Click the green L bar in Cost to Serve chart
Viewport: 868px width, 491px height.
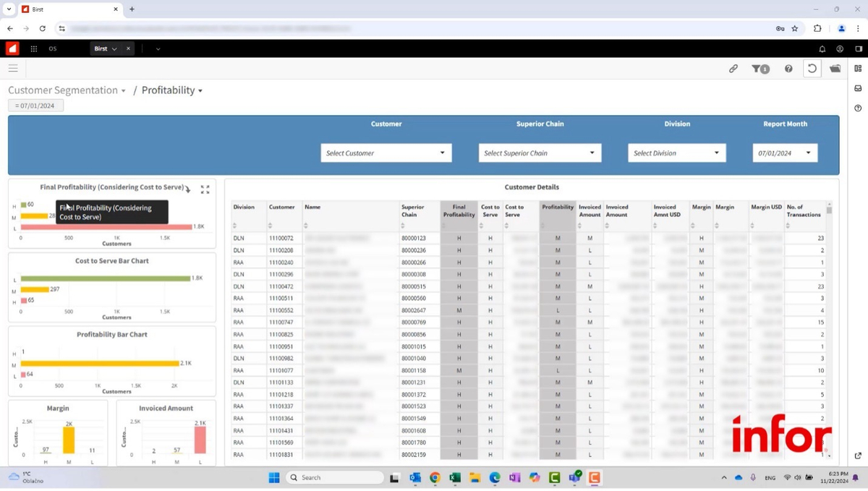click(x=105, y=278)
